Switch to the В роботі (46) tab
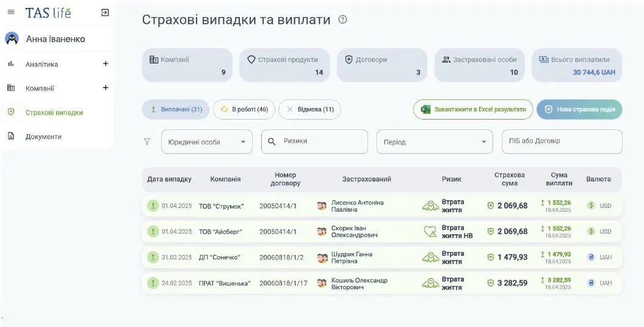 [x=244, y=110]
